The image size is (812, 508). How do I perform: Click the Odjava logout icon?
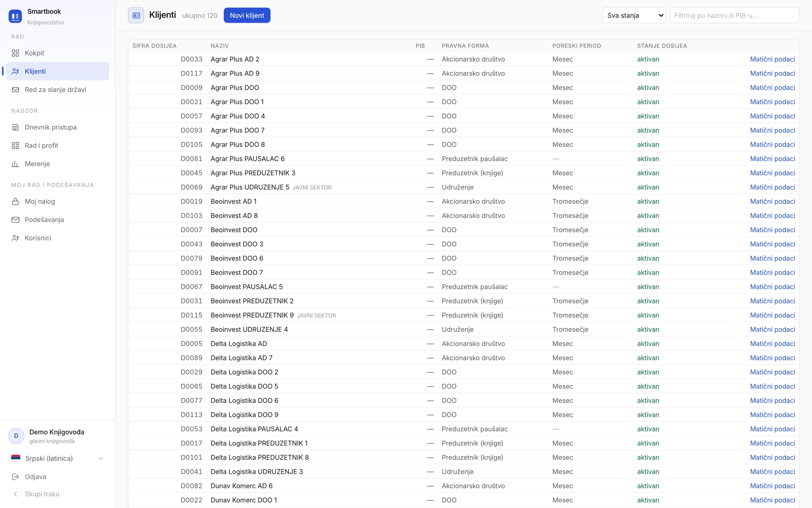point(15,477)
